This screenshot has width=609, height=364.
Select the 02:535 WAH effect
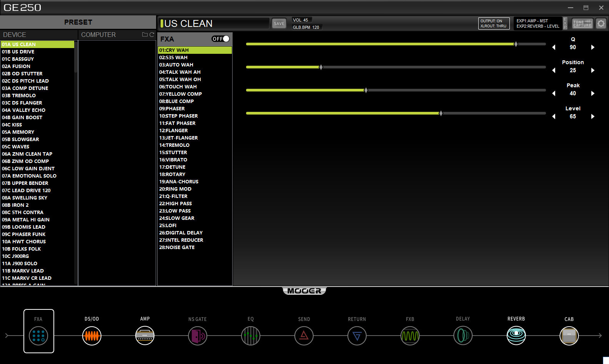195,58
